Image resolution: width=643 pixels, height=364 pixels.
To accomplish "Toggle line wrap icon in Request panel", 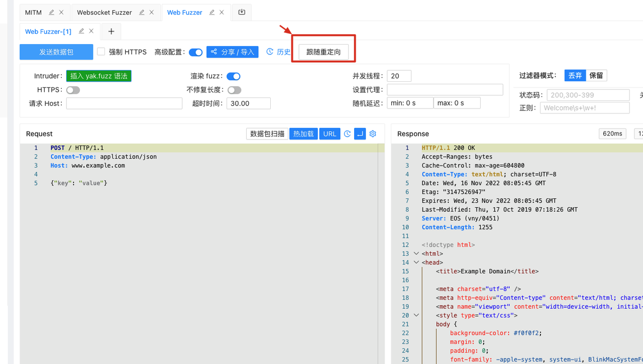I will point(360,134).
